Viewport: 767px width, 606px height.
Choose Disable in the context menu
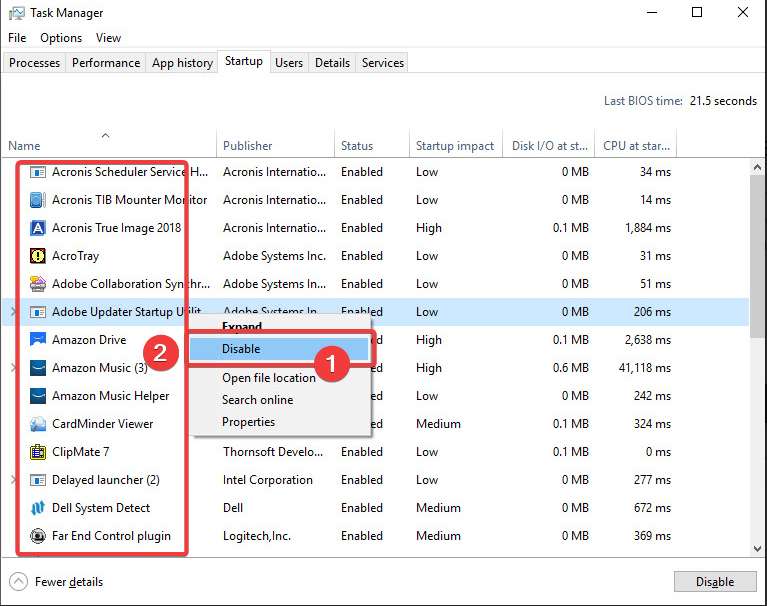[x=279, y=349]
